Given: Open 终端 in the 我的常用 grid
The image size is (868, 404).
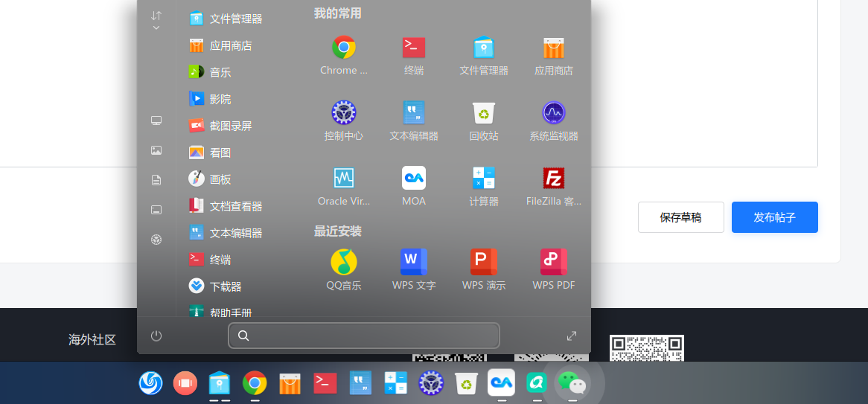Looking at the screenshot, I should click(x=413, y=55).
